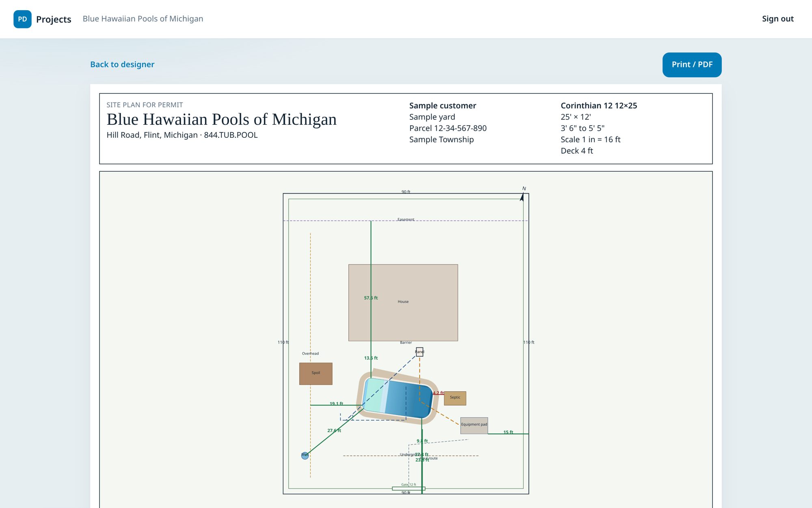Viewport: 812px width, 508px height.
Task: Click the pool shape on plan
Action: (398, 397)
